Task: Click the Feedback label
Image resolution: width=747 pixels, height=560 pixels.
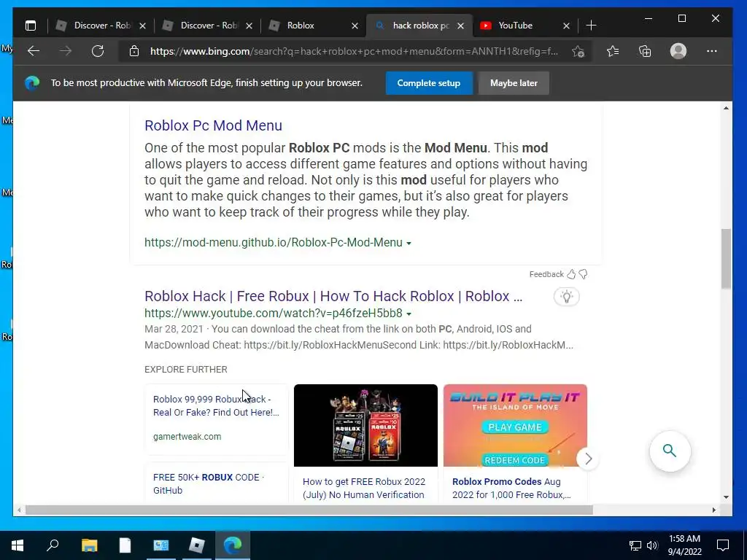Action: click(546, 274)
